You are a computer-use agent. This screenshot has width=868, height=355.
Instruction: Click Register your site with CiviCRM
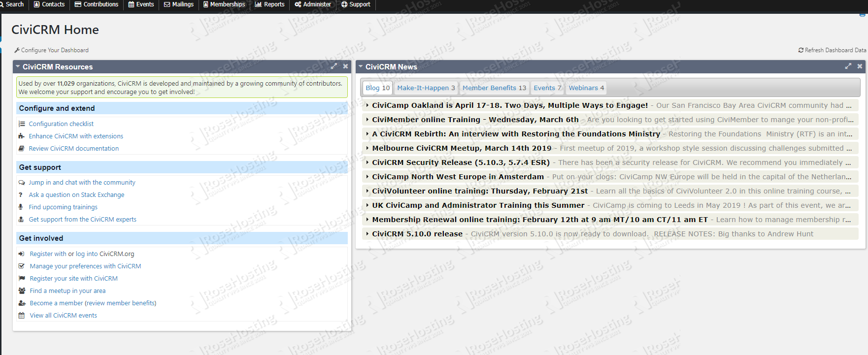pos(73,279)
